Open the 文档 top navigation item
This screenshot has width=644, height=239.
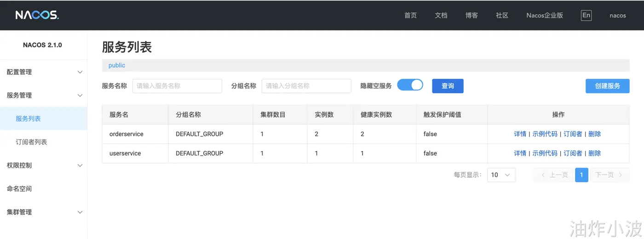[x=441, y=15]
